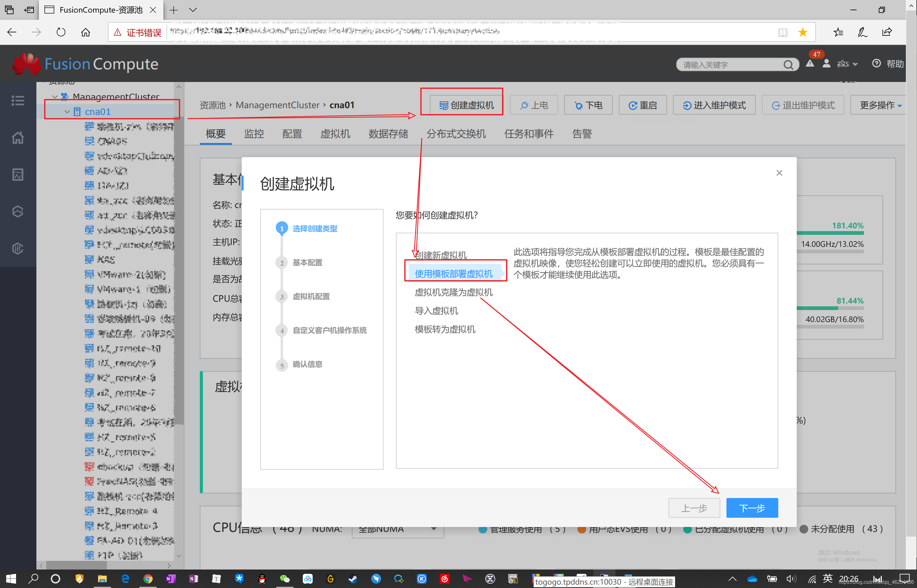Click the alarm bell icon with badge 47
This screenshot has height=588, width=917.
coord(810,64)
